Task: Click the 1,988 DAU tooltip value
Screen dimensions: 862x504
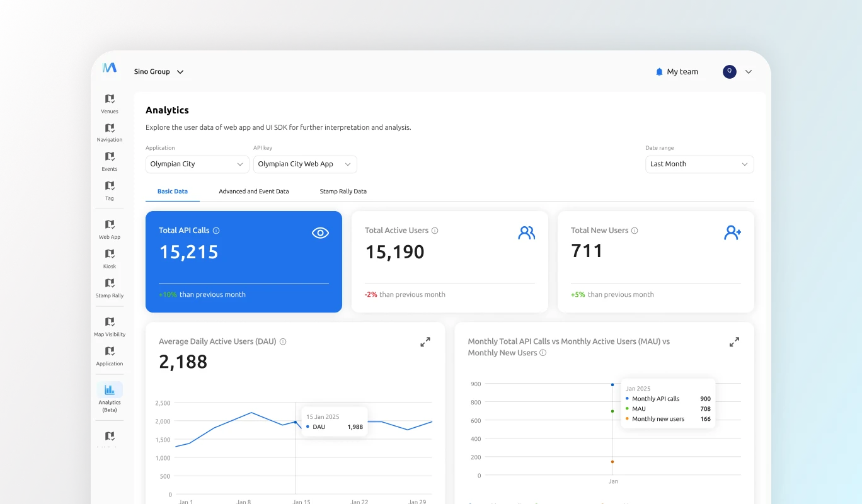Action: tap(355, 427)
